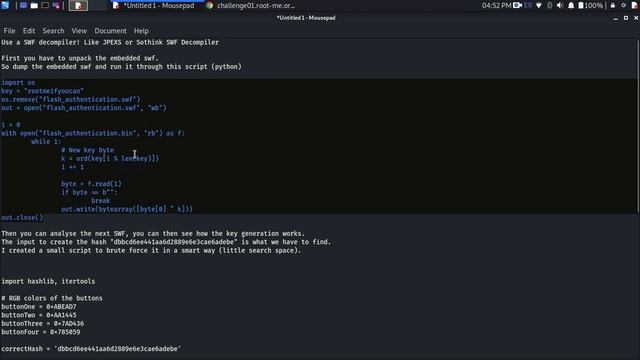This screenshot has height=360, width=640.
Task: Select the active workspace switcher thumbnail
Action: pos(78,5)
